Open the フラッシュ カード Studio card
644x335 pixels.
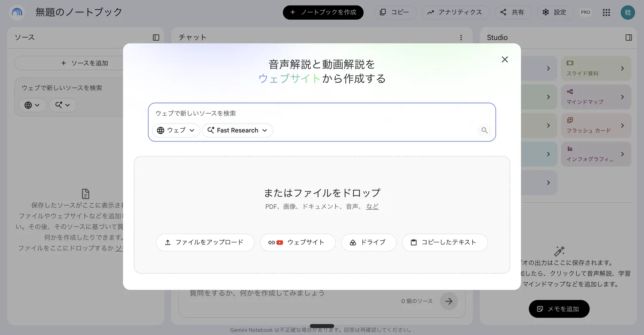(x=596, y=126)
